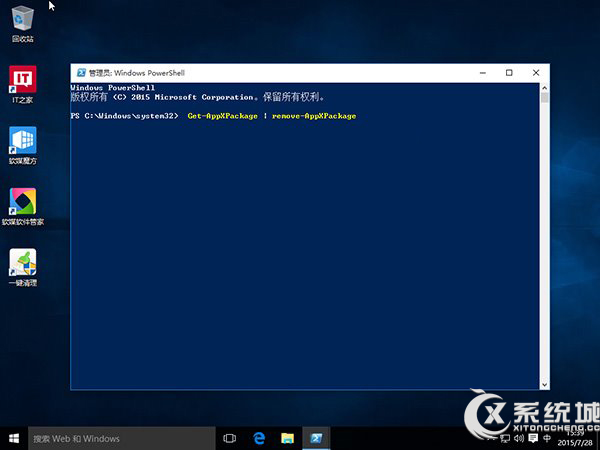Maximize the PowerShell window

pos(509,73)
